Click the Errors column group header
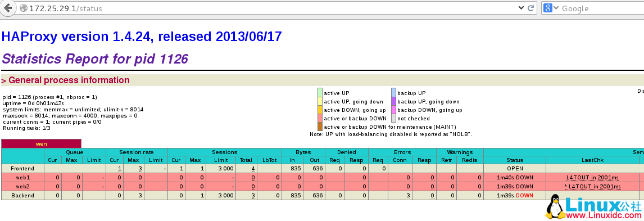644x221 pixels. click(402, 152)
